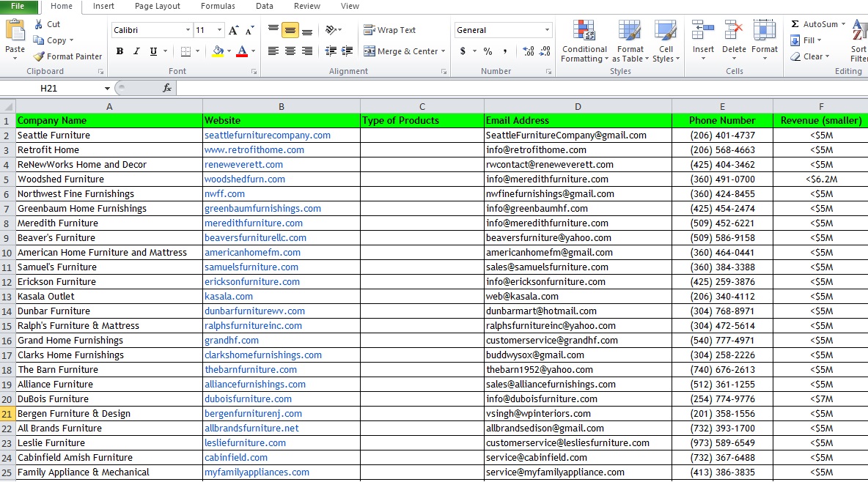Align text left
Viewport: 868px width, 482px height.
coord(273,51)
